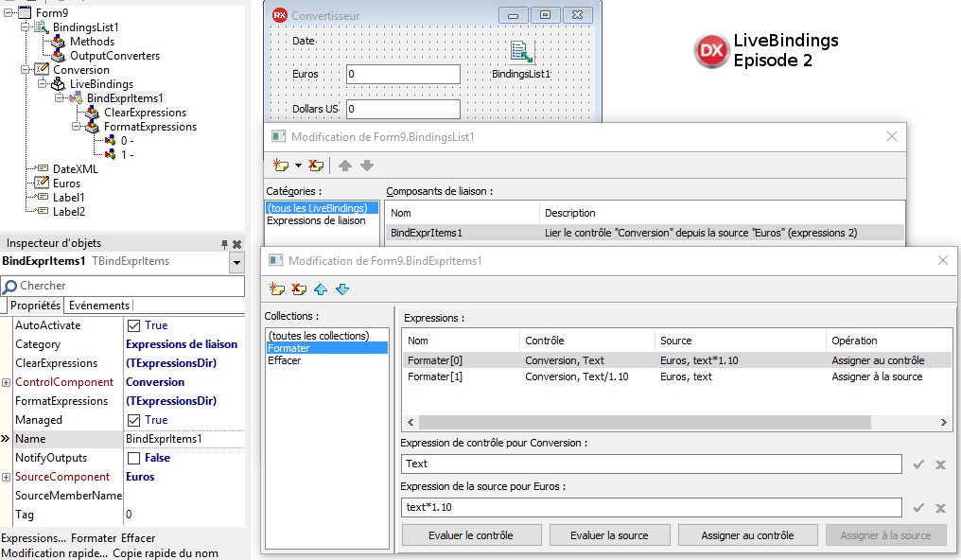
Task: Move expression down with blue down arrow
Action: click(342, 289)
